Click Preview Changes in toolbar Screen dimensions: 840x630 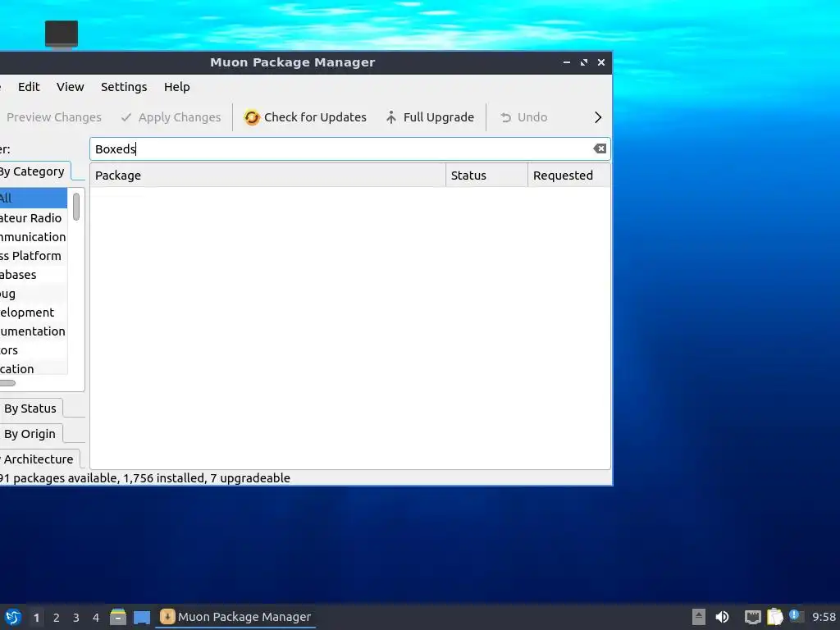click(52, 117)
